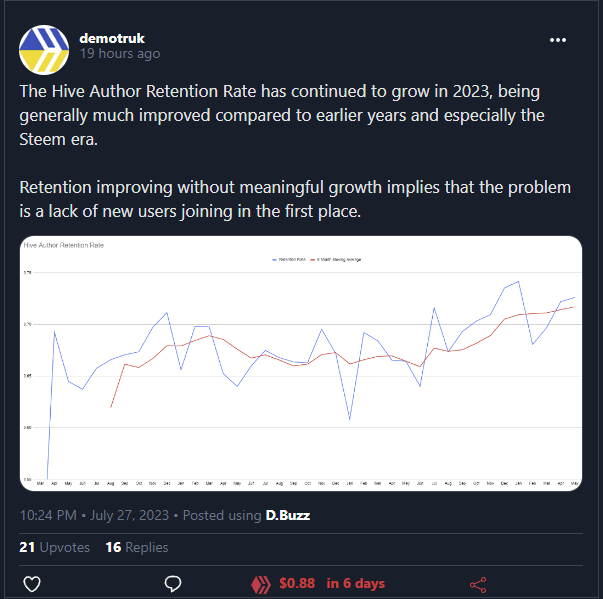Open the reply speech bubble icon
This screenshot has height=599, width=603.
173,584
